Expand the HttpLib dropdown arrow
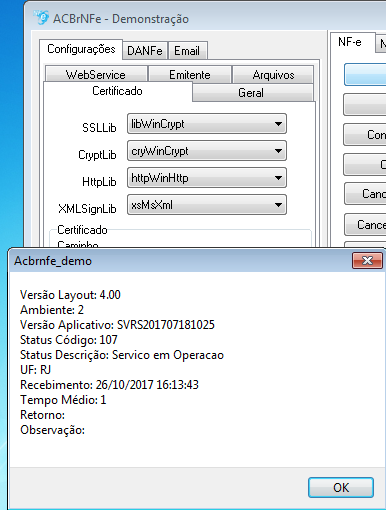Image resolution: width=386 pixels, height=510 pixels. pyautogui.click(x=278, y=178)
